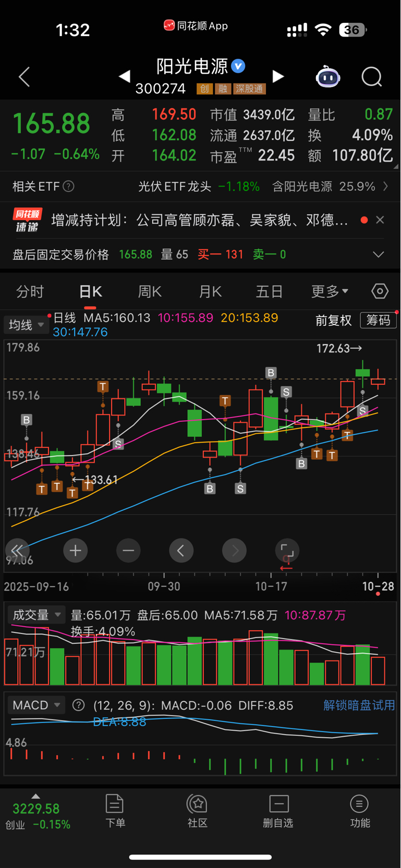Open the 更多 period dropdown

(330, 291)
